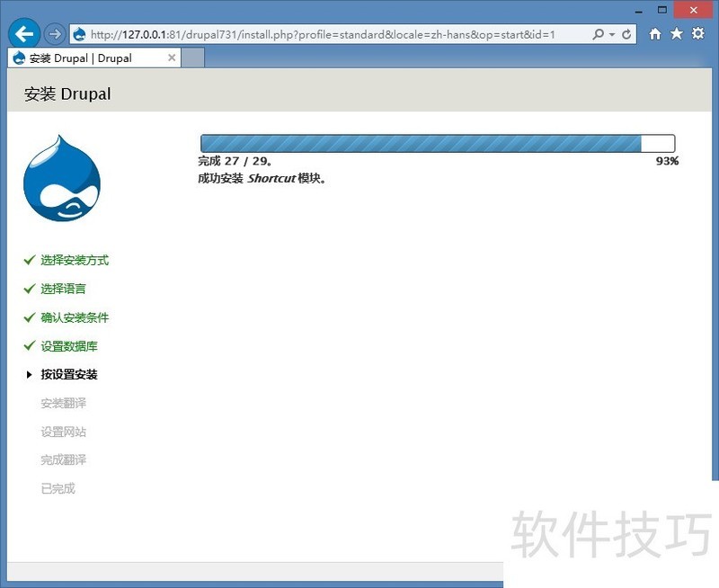Open Favorites with the star icon

click(676, 33)
